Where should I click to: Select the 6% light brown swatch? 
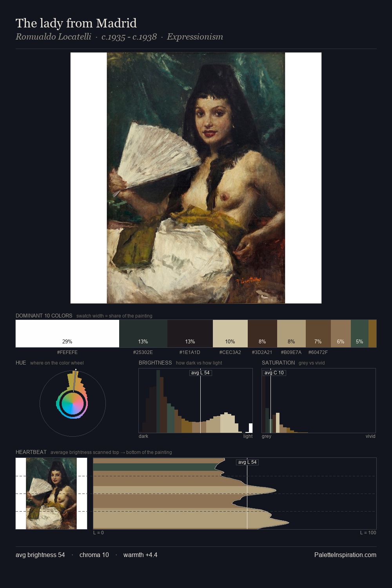tap(341, 334)
